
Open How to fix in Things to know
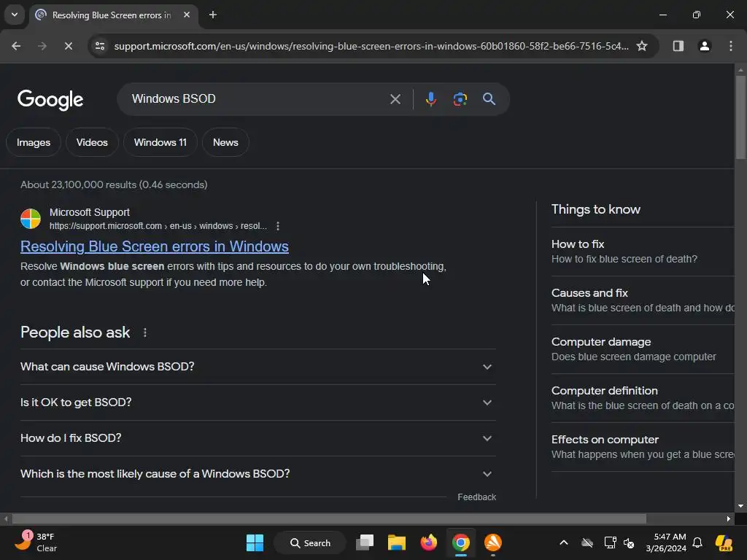coord(643,252)
